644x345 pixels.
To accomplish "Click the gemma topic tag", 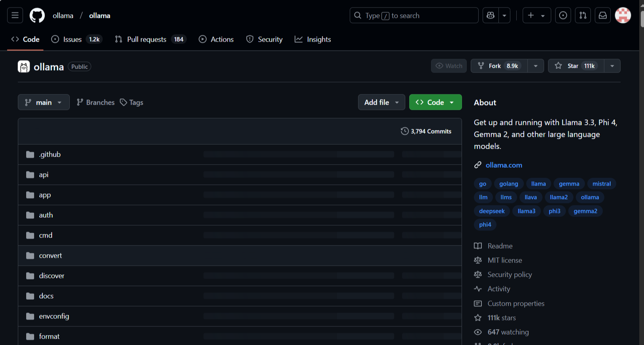I will pyautogui.click(x=569, y=184).
